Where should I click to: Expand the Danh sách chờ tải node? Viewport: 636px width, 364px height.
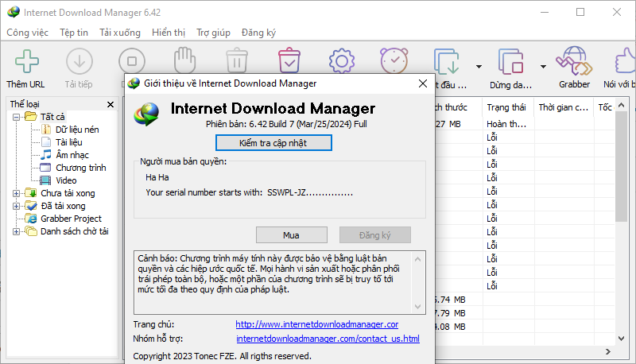[x=16, y=231]
